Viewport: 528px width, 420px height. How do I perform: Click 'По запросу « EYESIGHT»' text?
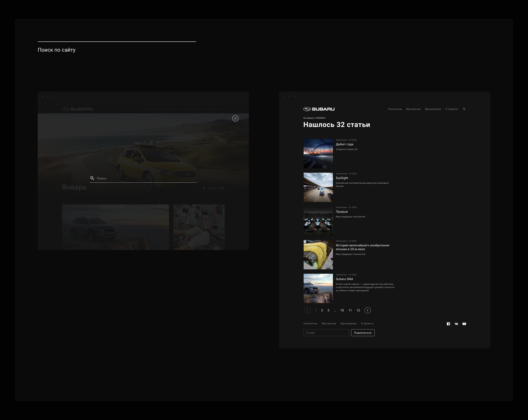coord(315,118)
